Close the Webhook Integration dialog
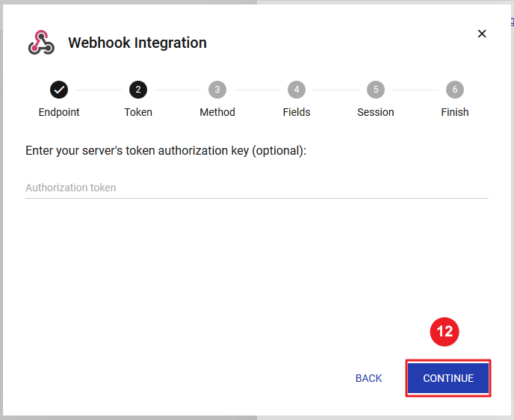 pyautogui.click(x=482, y=34)
